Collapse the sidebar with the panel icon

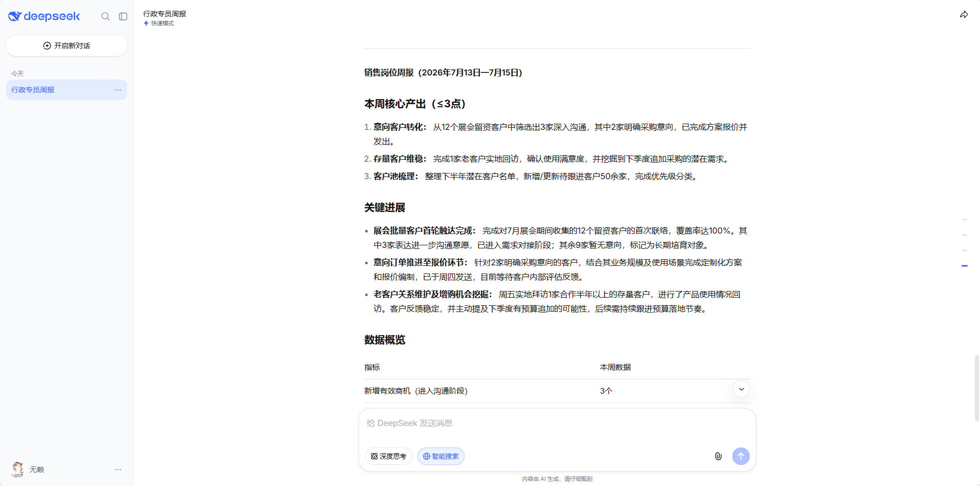tap(123, 16)
